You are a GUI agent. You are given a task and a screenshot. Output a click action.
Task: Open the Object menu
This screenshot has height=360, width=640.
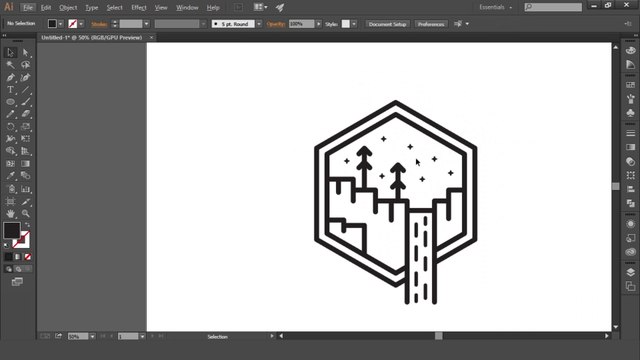(68, 7)
